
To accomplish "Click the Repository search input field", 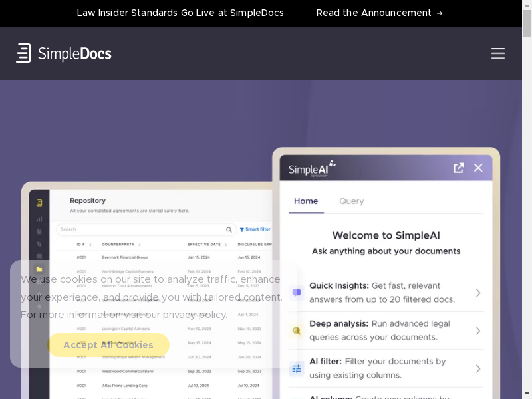I will [140, 229].
